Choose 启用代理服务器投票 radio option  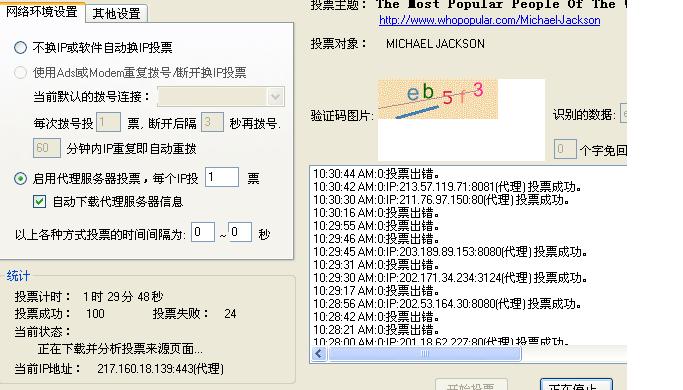(x=20, y=178)
